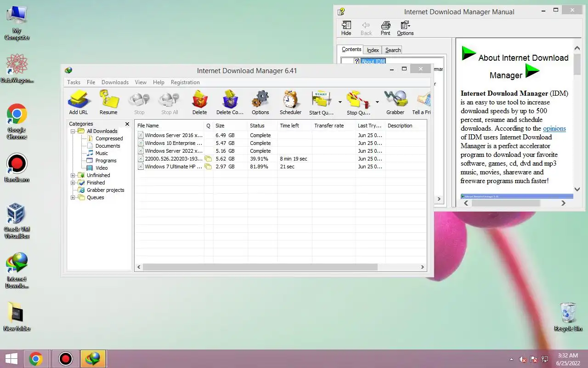
Task: Click the volume icon in system tray
Action: 523,359
